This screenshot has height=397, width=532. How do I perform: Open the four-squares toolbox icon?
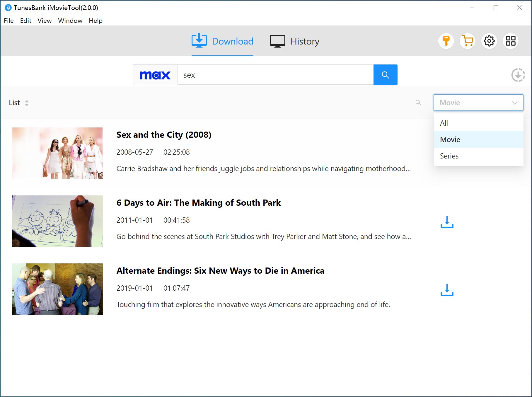511,41
